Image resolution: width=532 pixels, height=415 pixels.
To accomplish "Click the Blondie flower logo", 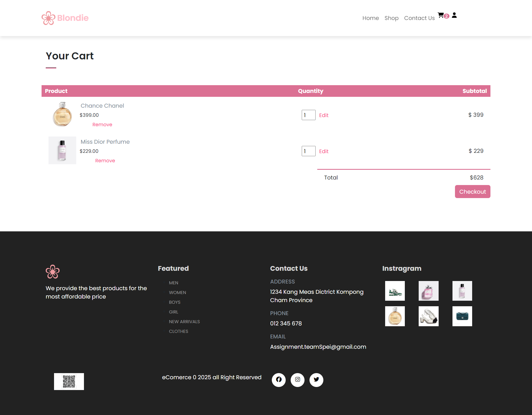I will [x=48, y=18].
